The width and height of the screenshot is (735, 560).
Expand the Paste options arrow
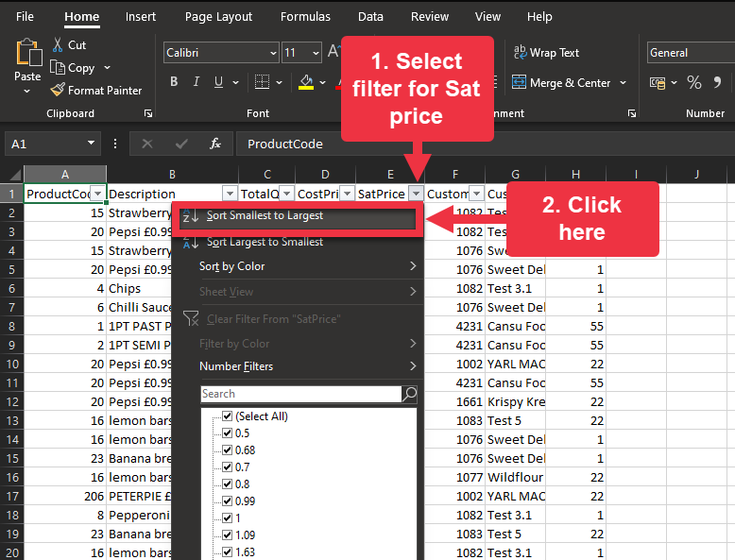pyautogui.click(x=26, y=91)
